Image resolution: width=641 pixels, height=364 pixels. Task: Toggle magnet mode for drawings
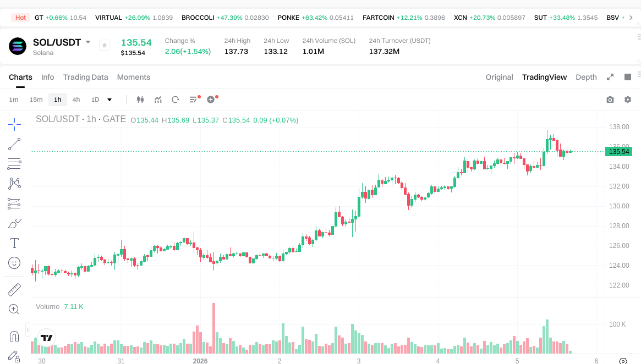click(14, 336)
